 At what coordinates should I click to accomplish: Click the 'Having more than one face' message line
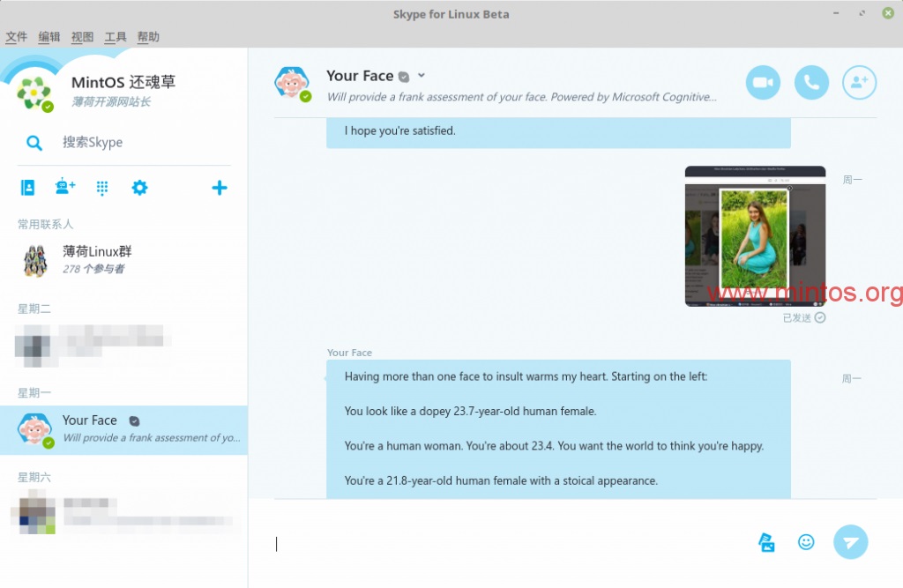(526, 376)
